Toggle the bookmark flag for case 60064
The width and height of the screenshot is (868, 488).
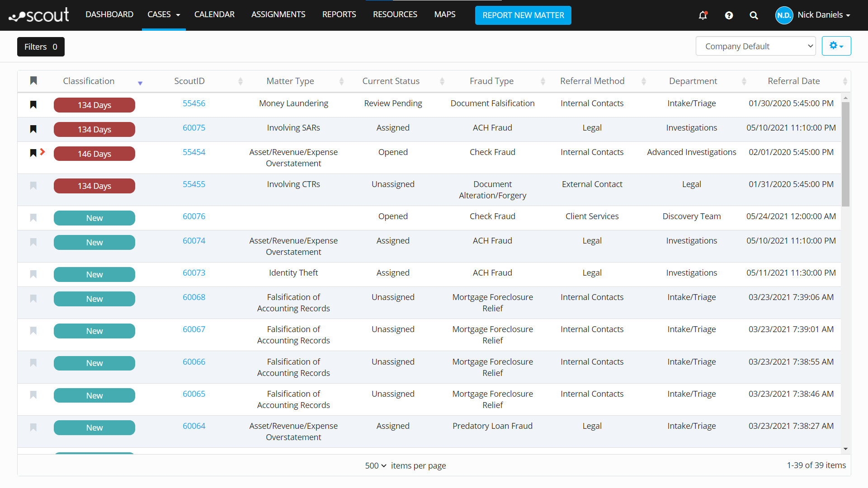(33, 427)
